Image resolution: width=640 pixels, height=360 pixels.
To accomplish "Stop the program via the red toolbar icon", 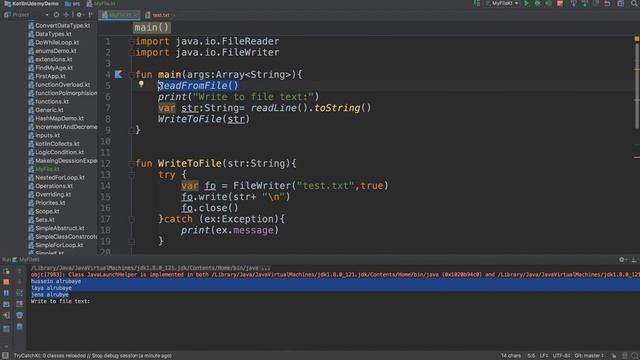I will click(x=560, y=4).
